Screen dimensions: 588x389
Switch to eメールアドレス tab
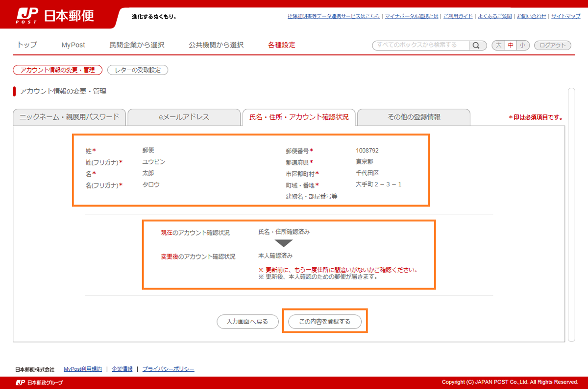(x=184, y=117)
